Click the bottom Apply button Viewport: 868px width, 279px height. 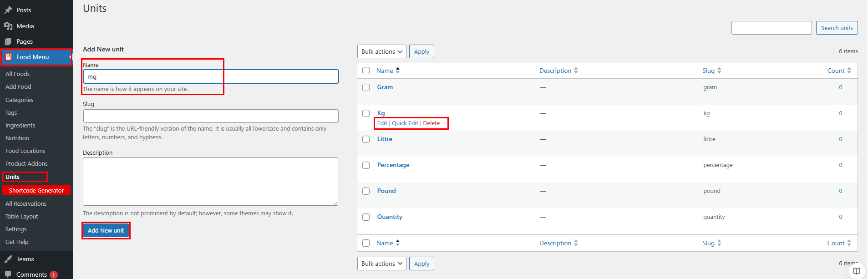point(422,264)
